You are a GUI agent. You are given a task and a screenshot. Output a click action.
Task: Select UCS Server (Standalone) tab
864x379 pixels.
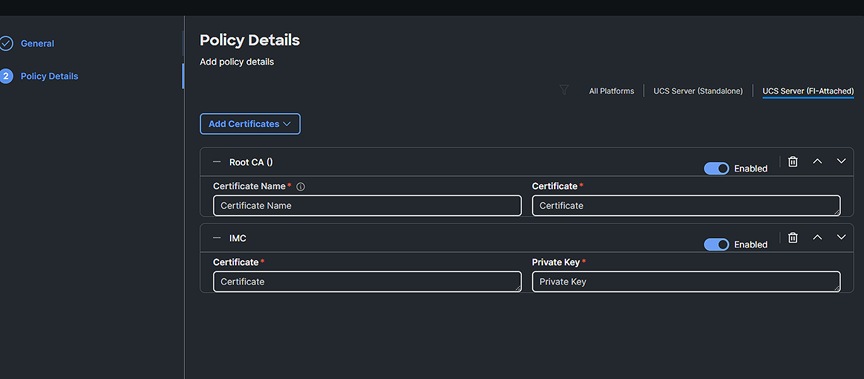698,91
